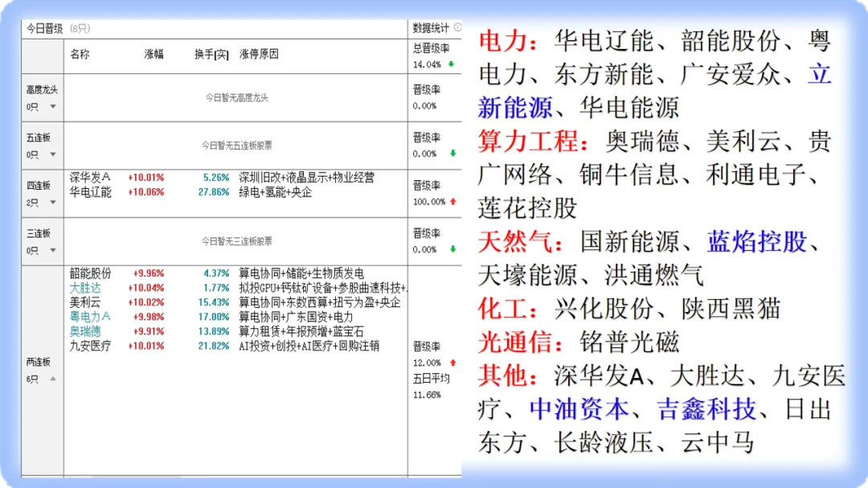
Task: Open stock 华电辽能 in the table
Action: click(x=90, y=192)
